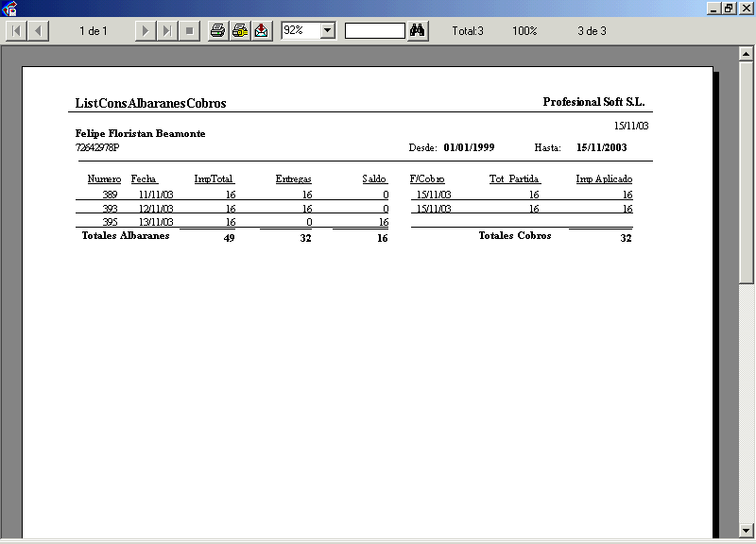Click the search text input box
This screenshot has height=544, width=756.
(x=374, y=31)
